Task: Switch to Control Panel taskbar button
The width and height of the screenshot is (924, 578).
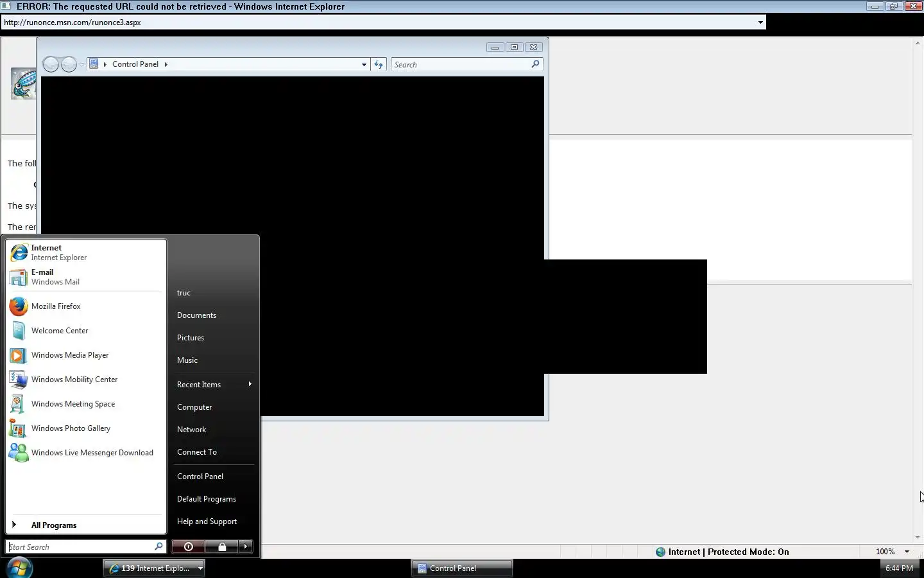Action: pyautogui.click(x=462, y=568)
